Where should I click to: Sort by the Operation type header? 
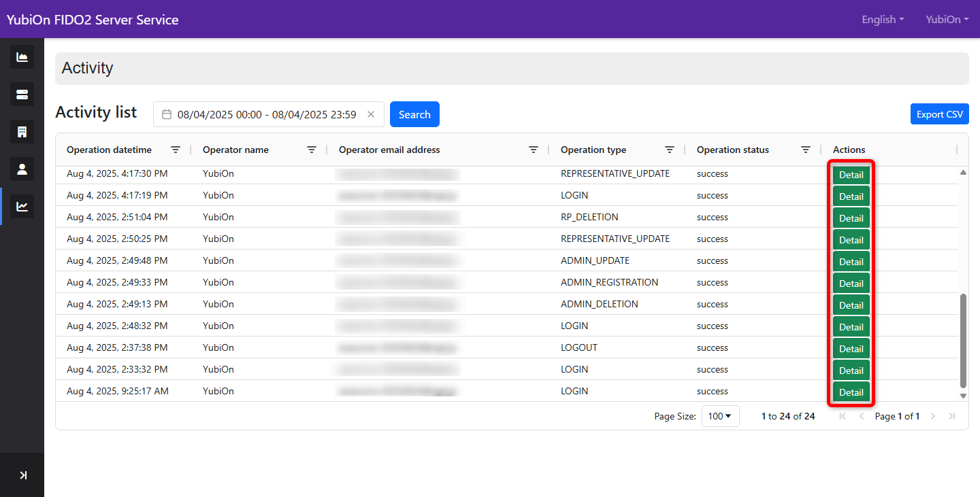tap(593, 150)
